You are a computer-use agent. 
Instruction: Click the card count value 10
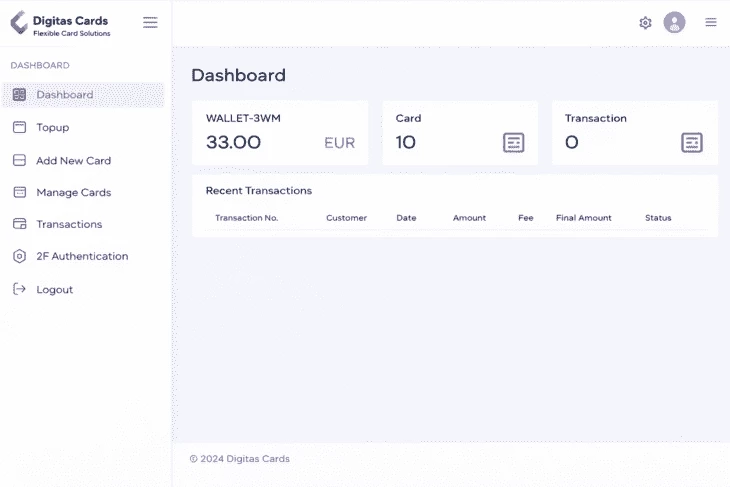406,142
